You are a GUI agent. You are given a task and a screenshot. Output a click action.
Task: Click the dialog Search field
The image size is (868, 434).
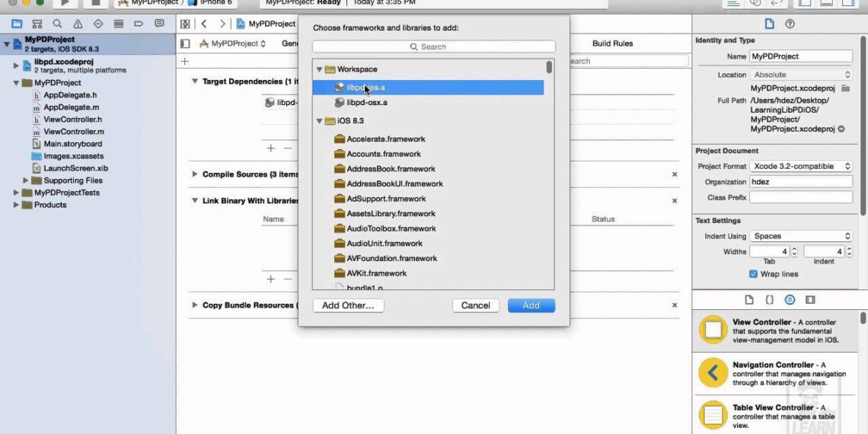(x=433, y=47)
